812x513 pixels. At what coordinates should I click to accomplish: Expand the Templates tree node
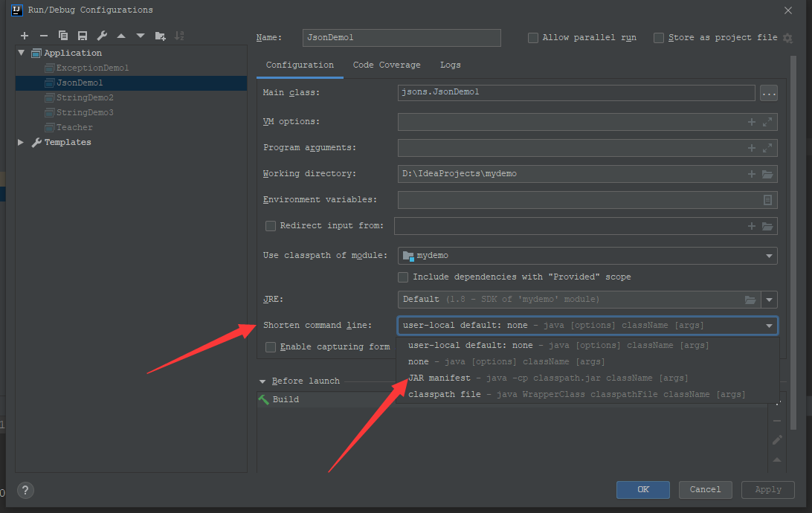(21, 142)
